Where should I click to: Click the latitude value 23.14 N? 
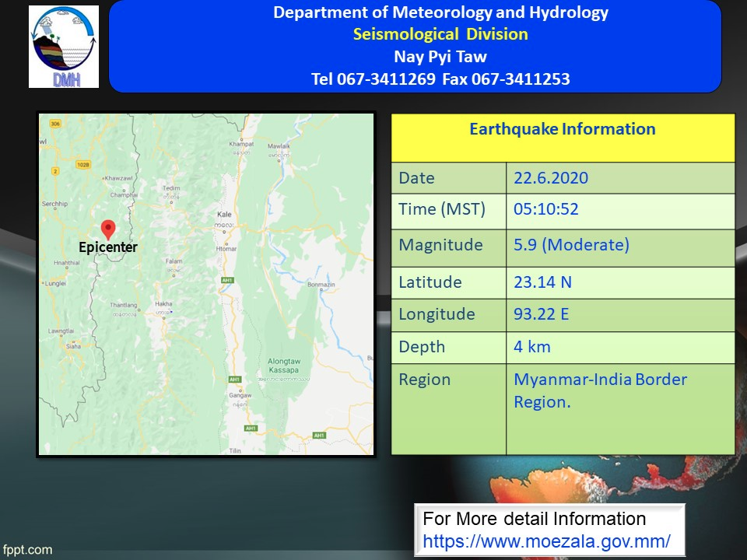pyautogui.click(x=542, y=282)
